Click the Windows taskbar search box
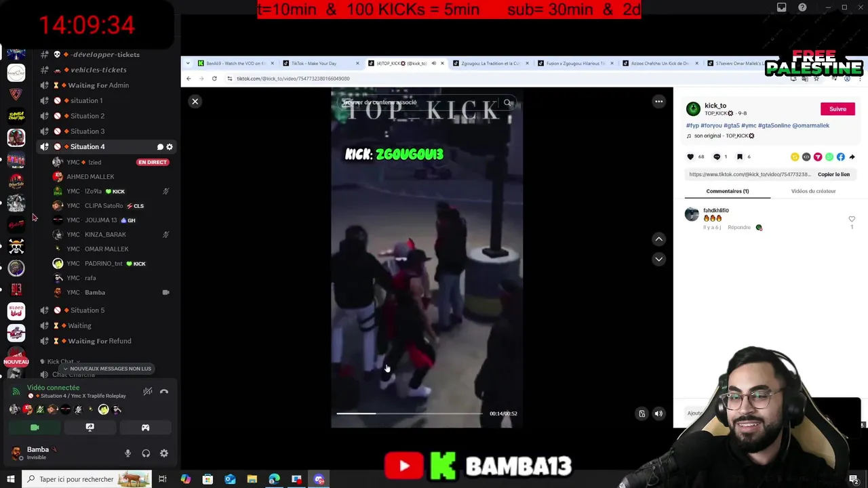This screenshot has width=868, height=488. click(87, 479)
